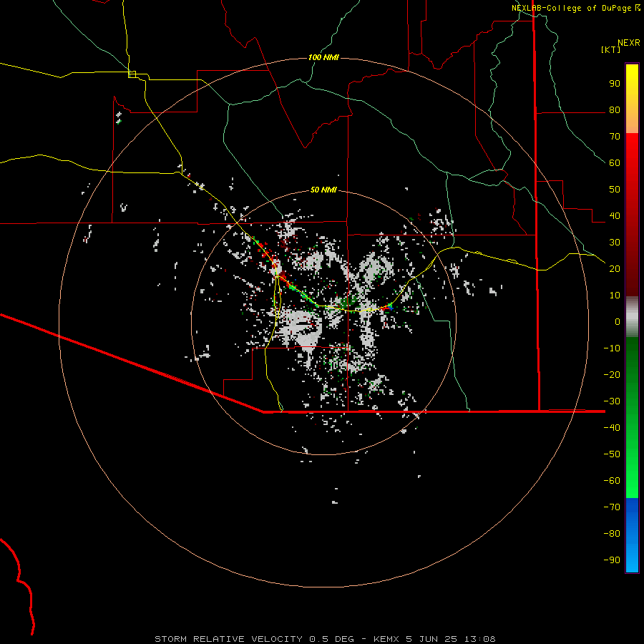Click the 90 knot value on color scale
The height and width of the screenshot is (644, 644).
pos(615,84)
